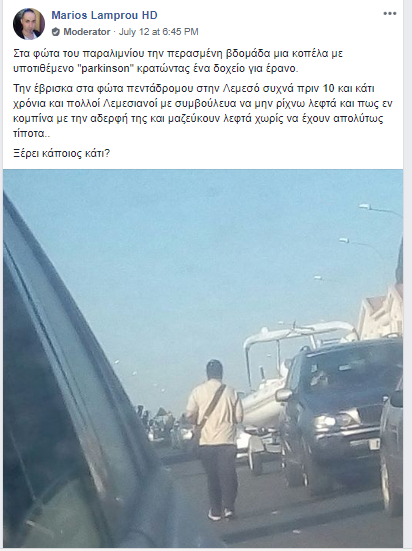Open the Marios Lamprou HD profile link
Viewport: 412px width, 551px height.
[104, 15]
